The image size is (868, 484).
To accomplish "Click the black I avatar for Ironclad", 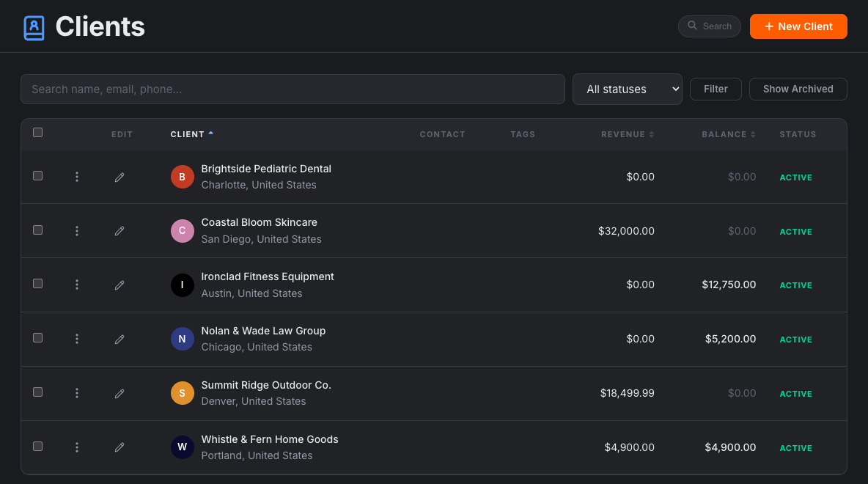I will 182,285.
